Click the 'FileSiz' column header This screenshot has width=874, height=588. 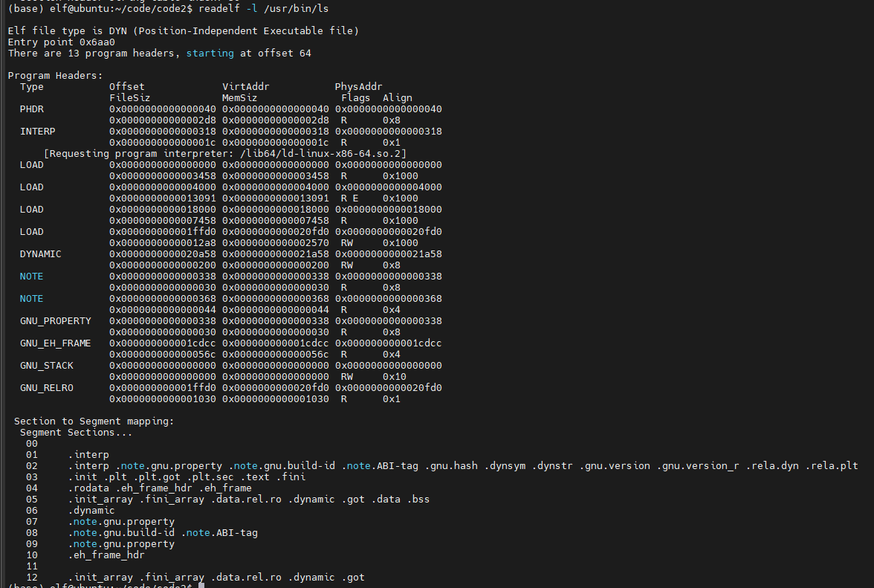point(130,98)
